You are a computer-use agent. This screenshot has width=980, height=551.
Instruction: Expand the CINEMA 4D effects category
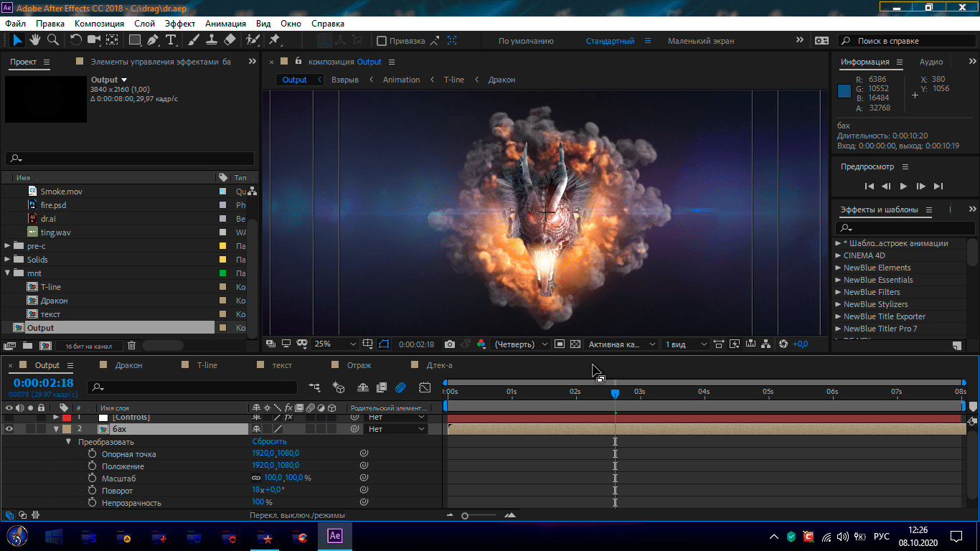pos(839,255)
